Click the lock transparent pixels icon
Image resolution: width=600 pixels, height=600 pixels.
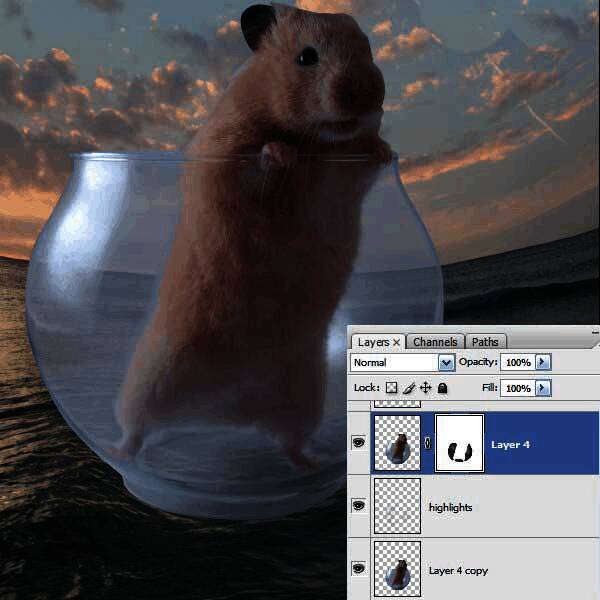click(x=392, y=388)
